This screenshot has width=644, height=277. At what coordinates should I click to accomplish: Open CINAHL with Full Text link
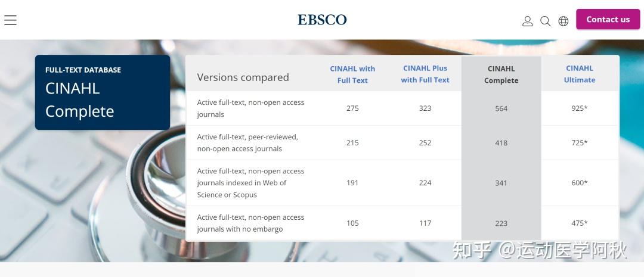coord(352,74)
